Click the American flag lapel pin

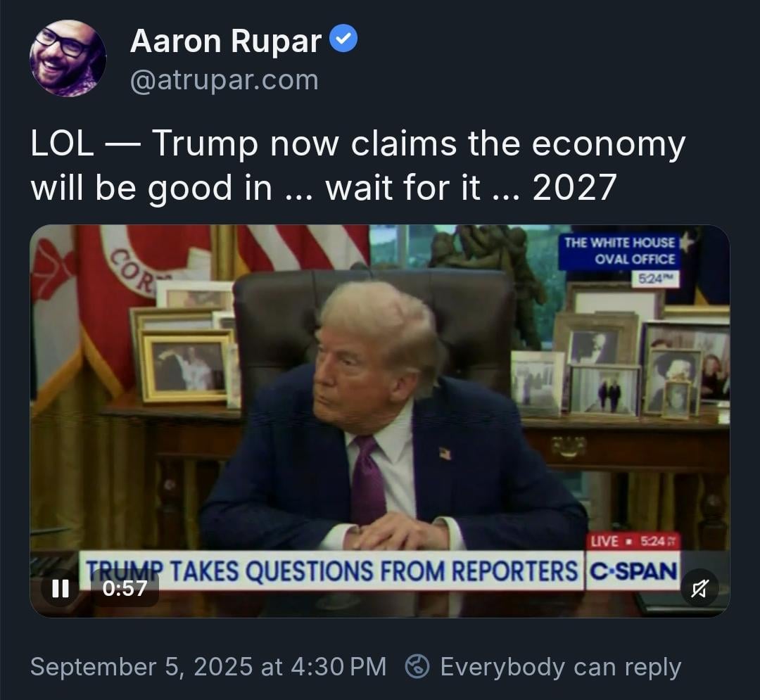coord(445,454)
